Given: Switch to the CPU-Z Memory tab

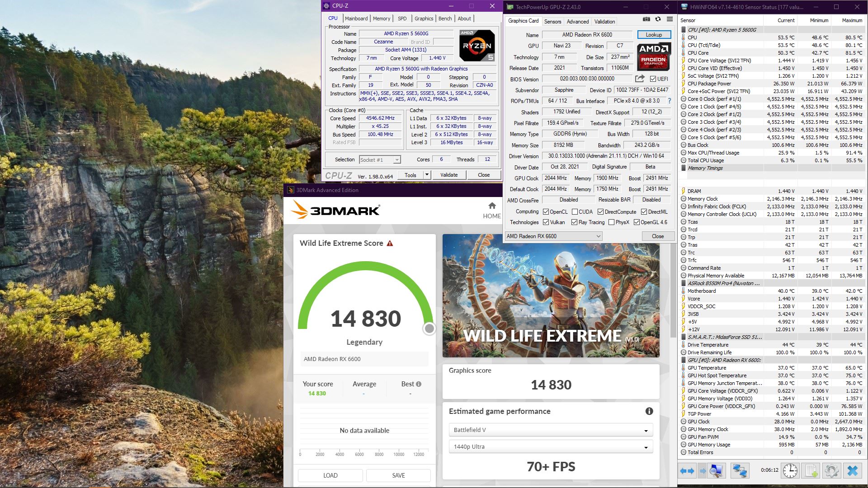Looking at the screenshot, I should (x=382, y=19).
